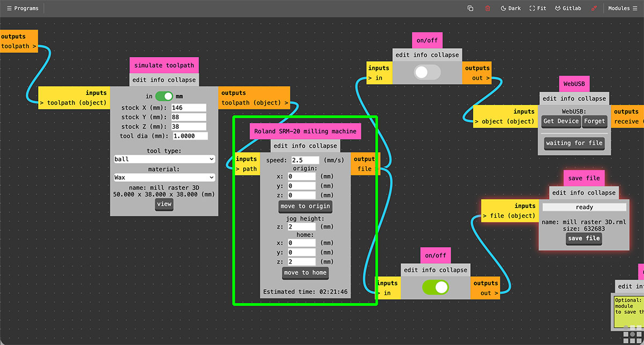Image resolution: width=644 pixels, height=345 pixels.
Task: Open the Gitlab link icon
Action: 568,9
